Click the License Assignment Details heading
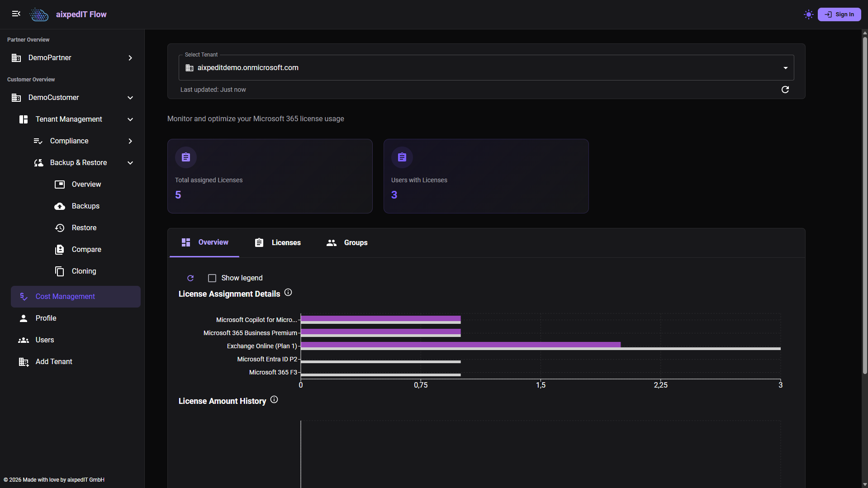The height and width of the screenshot is (488, 868). click(x=229, y=294)
